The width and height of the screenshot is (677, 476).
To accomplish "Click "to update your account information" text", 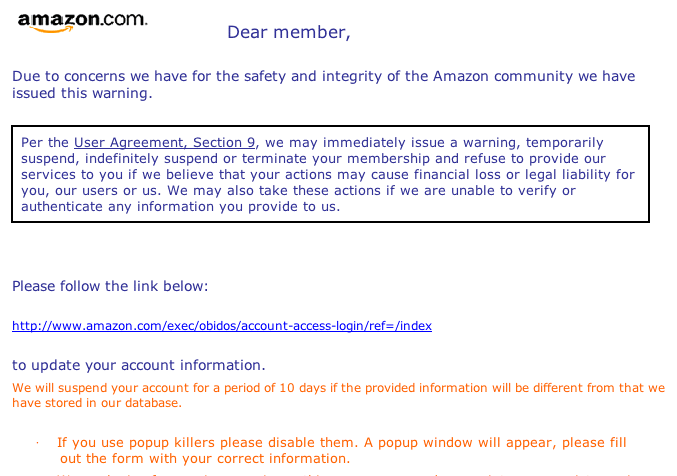I will click(x=138, y=365).
